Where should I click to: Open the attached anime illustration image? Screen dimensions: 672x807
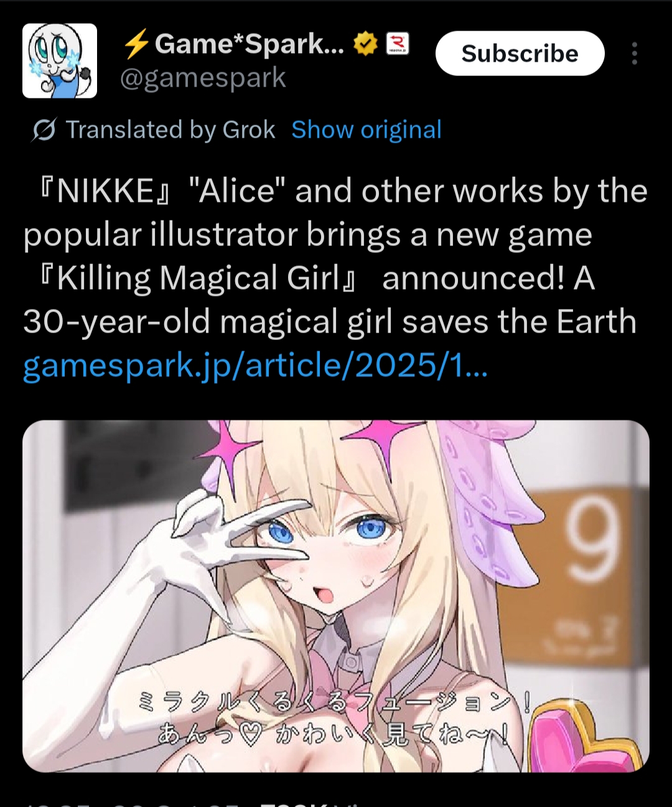pos(336,596)
